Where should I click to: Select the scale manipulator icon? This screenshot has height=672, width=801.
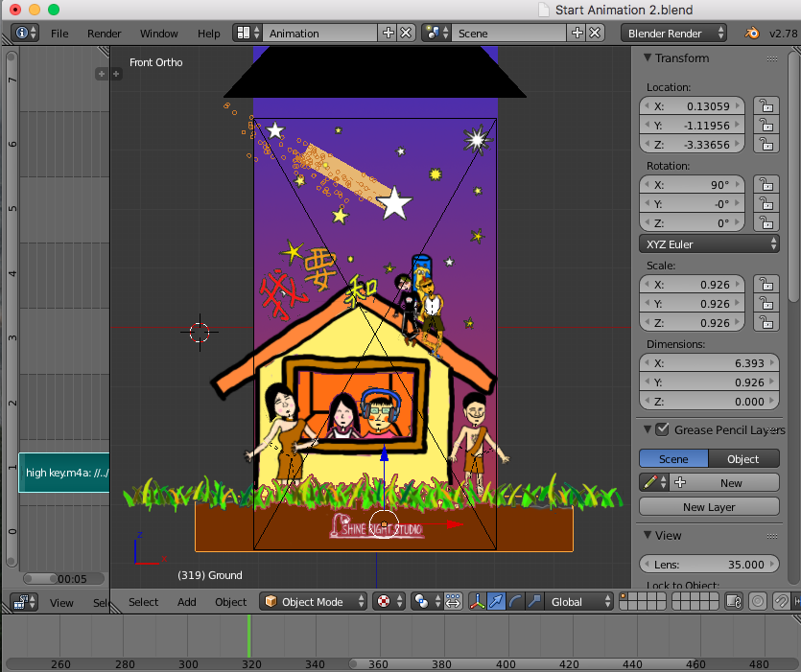tap(534, 601)
